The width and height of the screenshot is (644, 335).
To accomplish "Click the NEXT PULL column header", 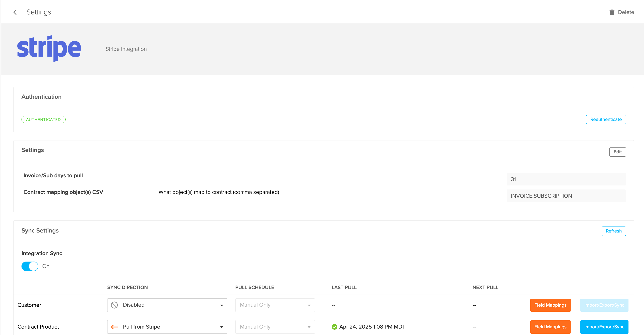I will (485, 288).
